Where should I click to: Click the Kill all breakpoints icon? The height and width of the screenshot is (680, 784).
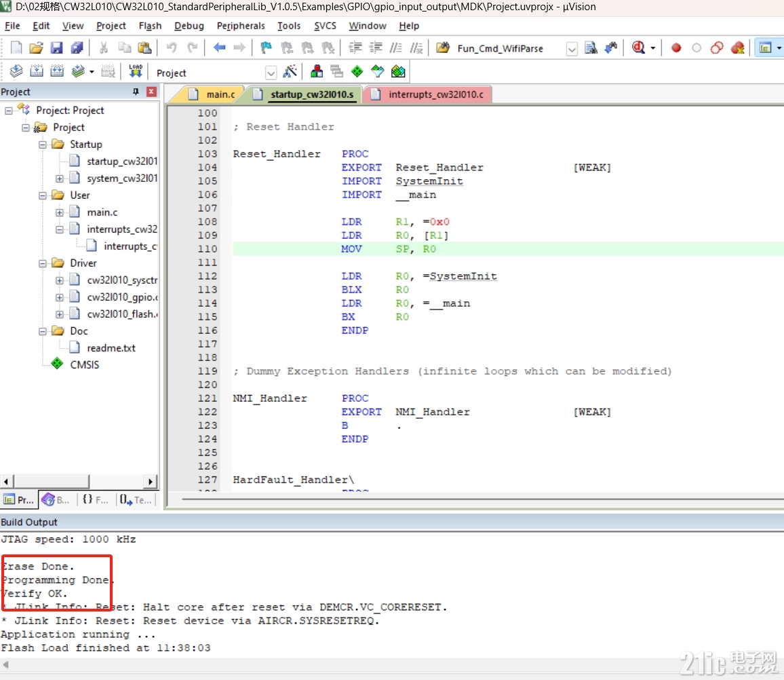[737, 48]
